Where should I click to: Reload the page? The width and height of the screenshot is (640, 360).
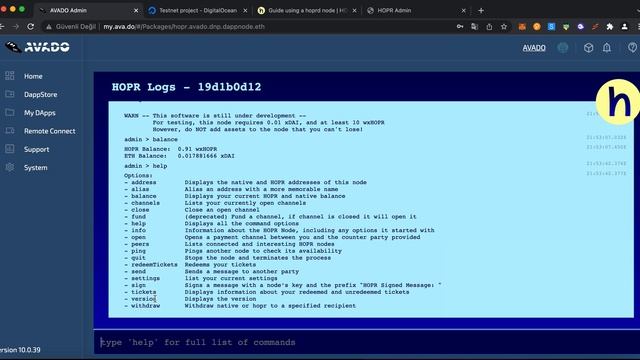(31, 27)
